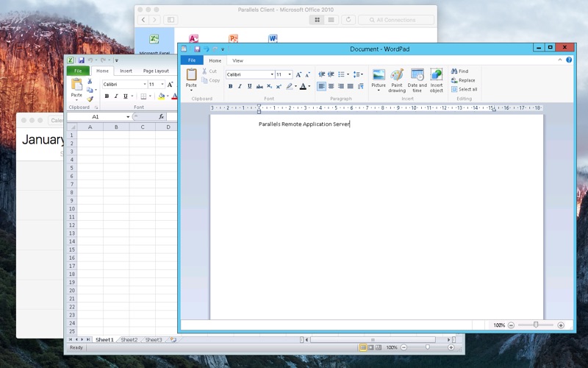Open the Excel font name dropdown
Viewport: 588px width, 368px height.
coord(145,85)
